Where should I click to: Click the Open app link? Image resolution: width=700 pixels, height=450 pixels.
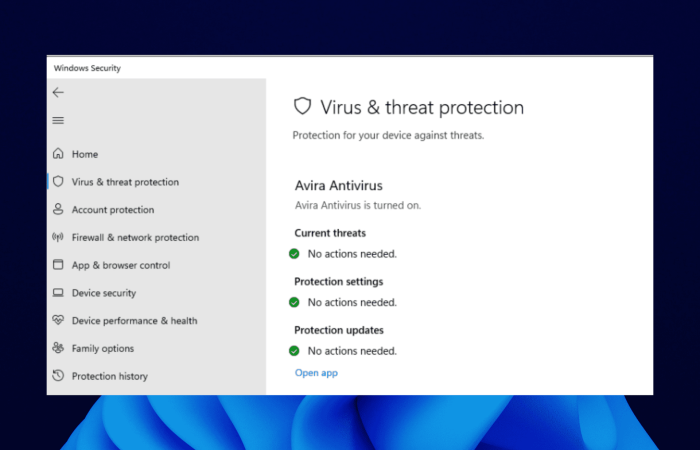pos(316,373)
